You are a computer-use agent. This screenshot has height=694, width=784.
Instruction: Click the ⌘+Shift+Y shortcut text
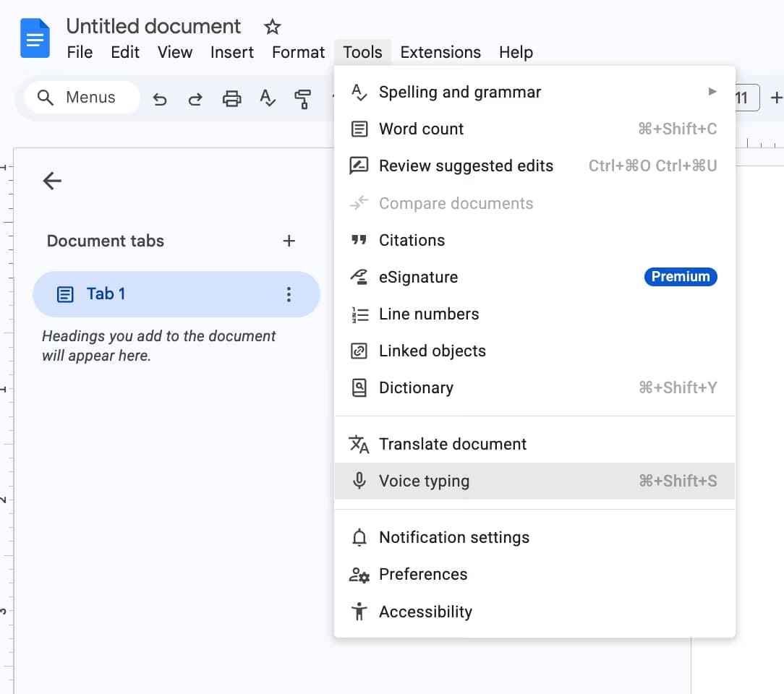point(678,387)
